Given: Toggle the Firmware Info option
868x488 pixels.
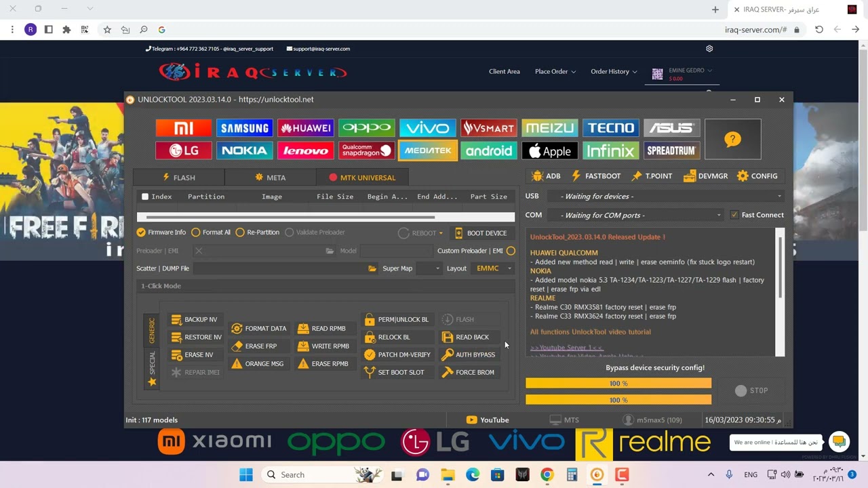Looking at the screenshot, I should pyautogui.click(x=161, y=232).
